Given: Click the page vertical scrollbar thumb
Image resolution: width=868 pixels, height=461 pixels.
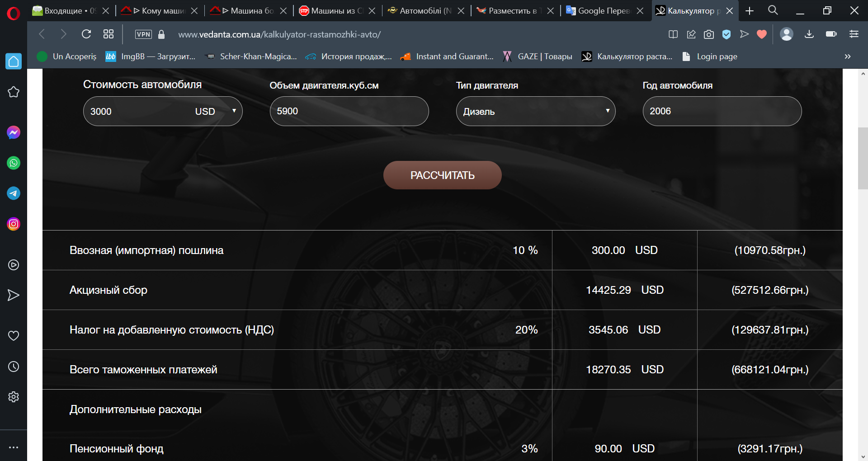Looking at the screenshot, I should pyautogui.click(x=863, y=158).
